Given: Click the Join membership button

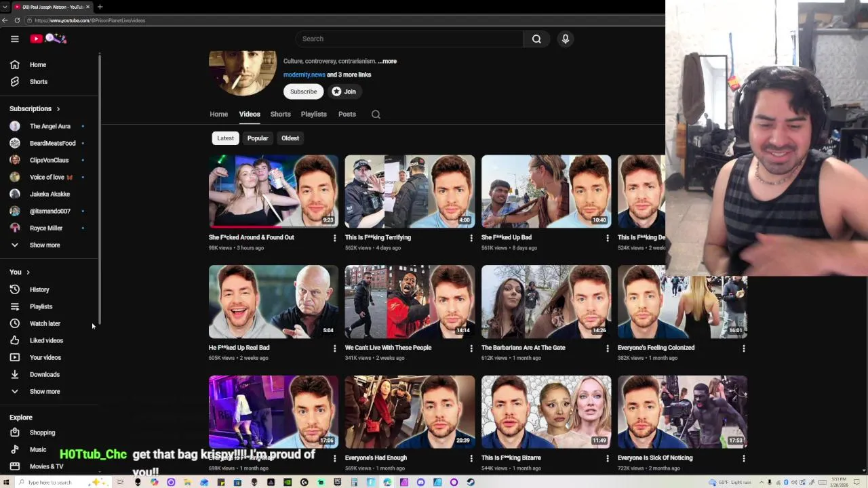Looking at the screenshot, I should point(344,91).
